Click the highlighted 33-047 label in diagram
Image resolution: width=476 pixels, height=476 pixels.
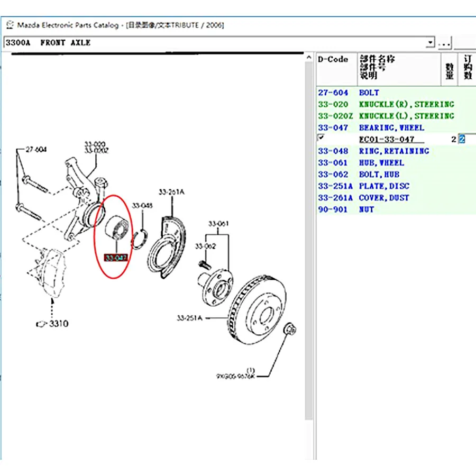pos(116,258)
